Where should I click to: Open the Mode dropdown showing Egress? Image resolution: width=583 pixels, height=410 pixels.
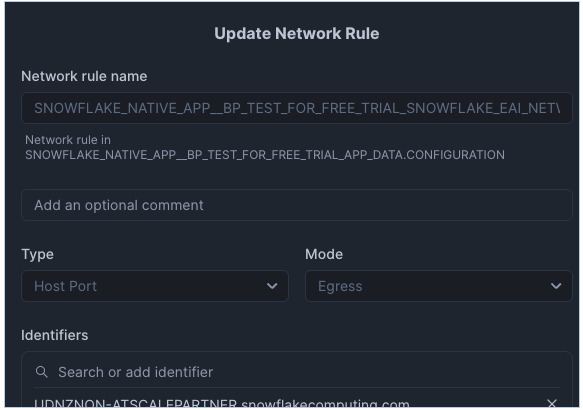point(438,286)
